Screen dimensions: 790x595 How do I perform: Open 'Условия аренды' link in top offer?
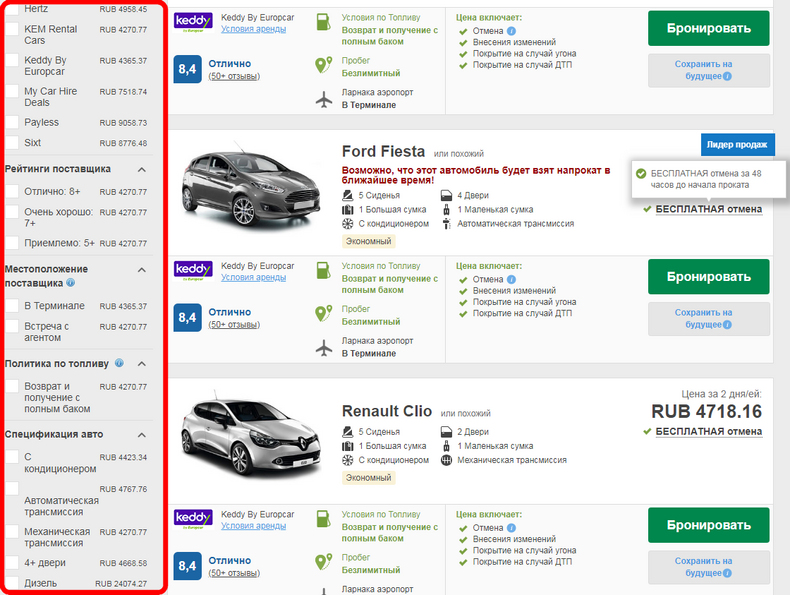253,29
